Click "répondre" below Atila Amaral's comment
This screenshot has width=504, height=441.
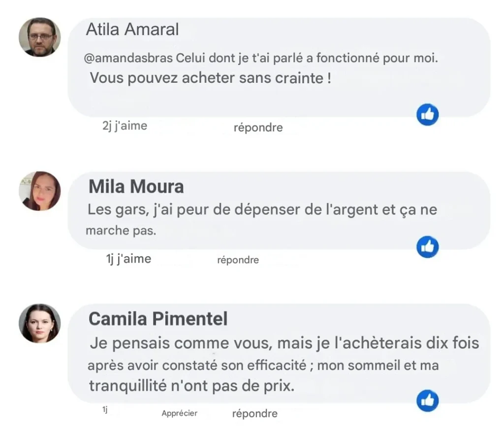[258, 128]
